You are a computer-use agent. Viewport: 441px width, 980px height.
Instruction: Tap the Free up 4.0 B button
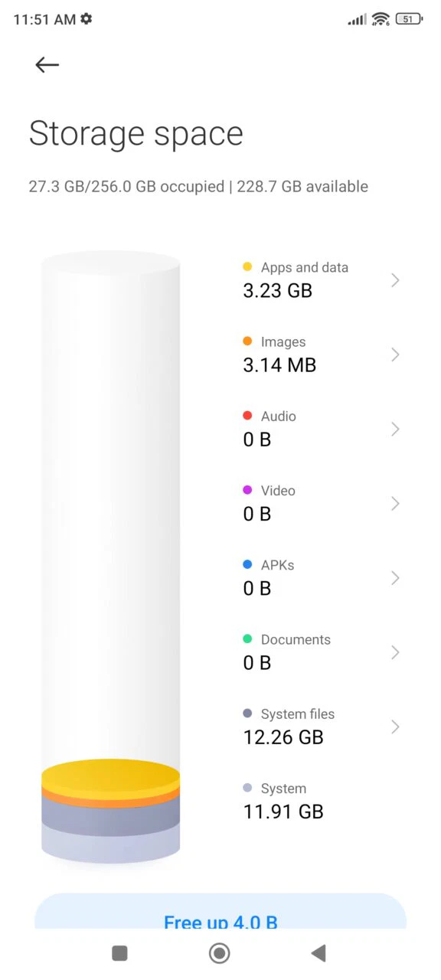(x=220, y=922)
